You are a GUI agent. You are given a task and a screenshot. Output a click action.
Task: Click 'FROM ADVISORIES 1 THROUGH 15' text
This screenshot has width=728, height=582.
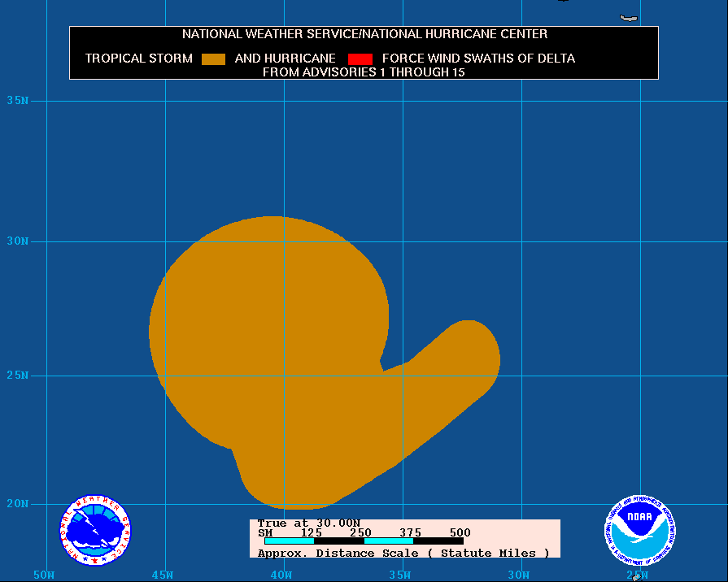click(x=364, y=72)
